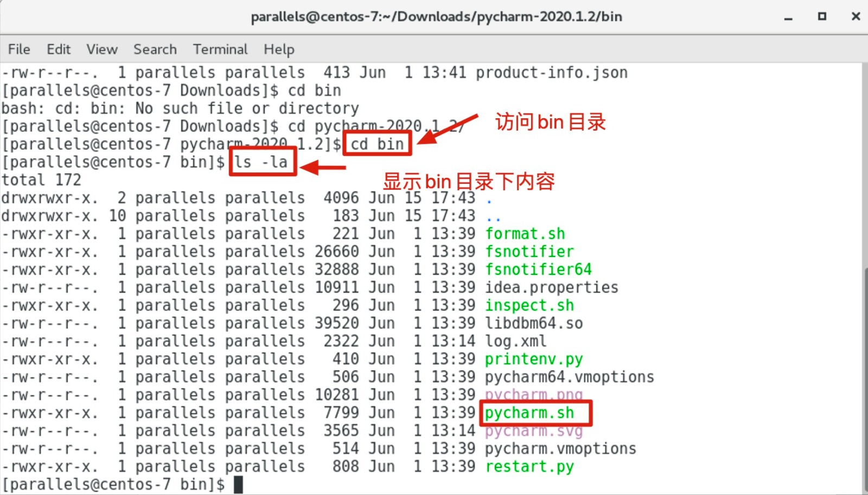Click the inspect.sh file name
Viewport: 868px width, 495px height.
pos(529,305)
